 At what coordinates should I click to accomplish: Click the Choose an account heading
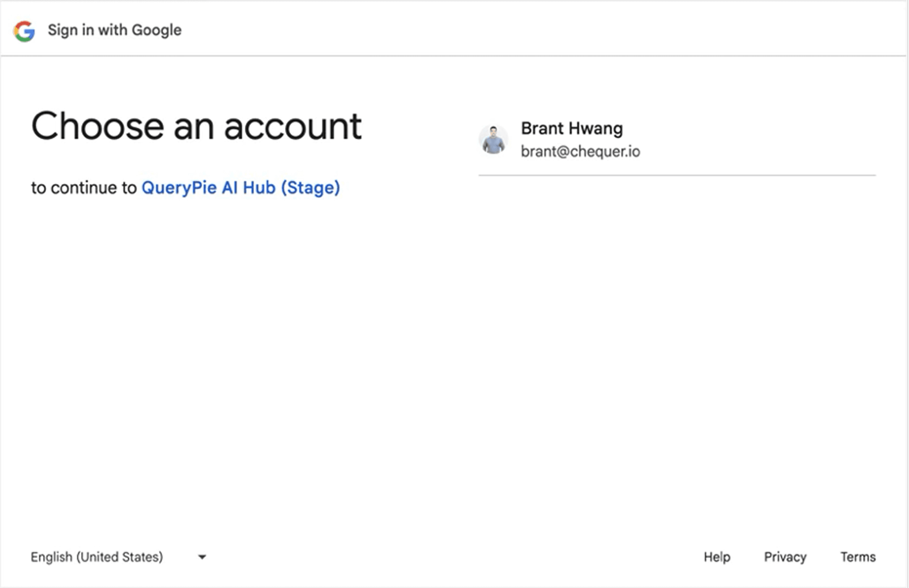coord(196,125)
